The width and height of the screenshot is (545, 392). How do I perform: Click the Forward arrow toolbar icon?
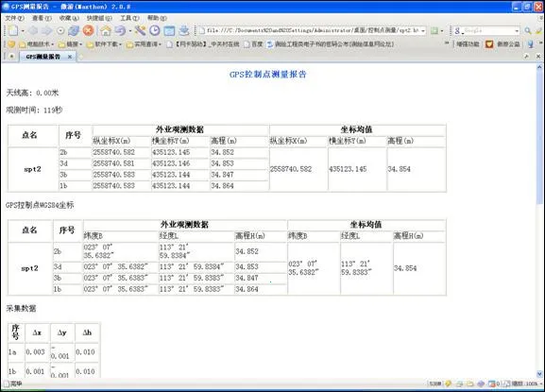click(x=46, y=30)
